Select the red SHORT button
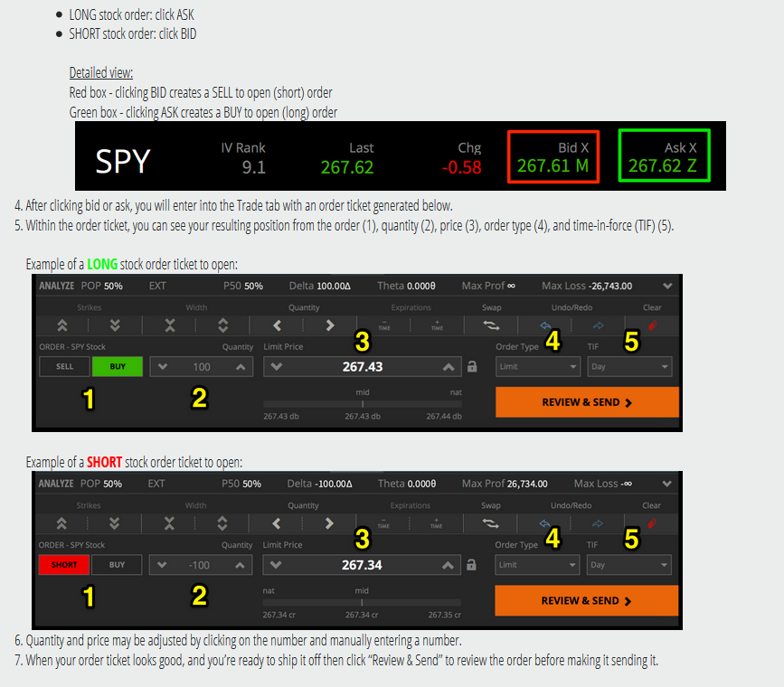This screenshot has height=687, width=784. click(x=64, y=564)
